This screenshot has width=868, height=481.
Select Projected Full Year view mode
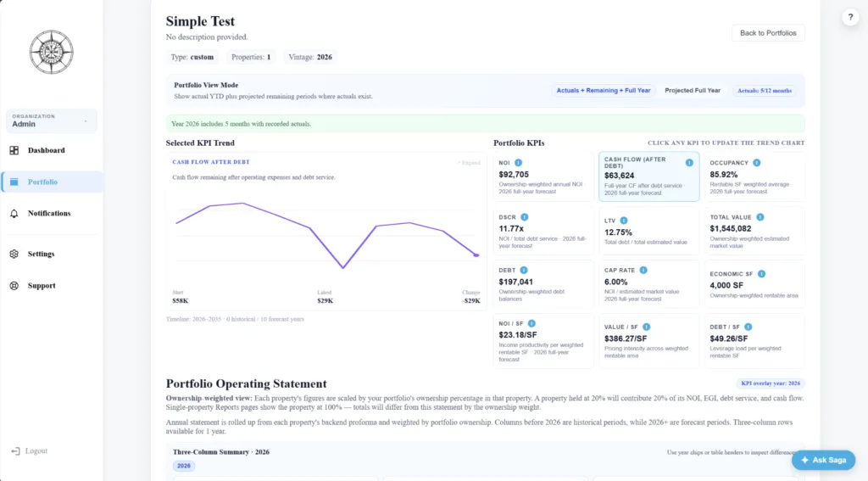[x=693, y=90]
